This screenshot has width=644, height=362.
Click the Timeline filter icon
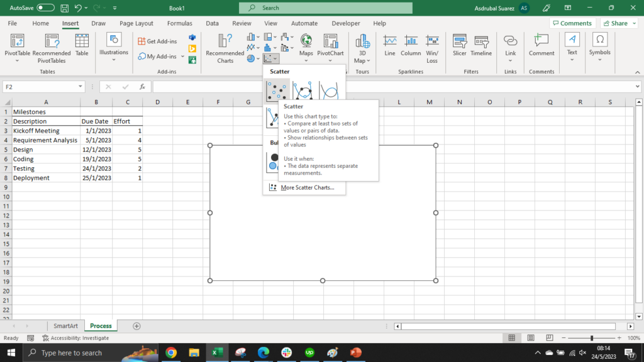(x=480, y=45)
